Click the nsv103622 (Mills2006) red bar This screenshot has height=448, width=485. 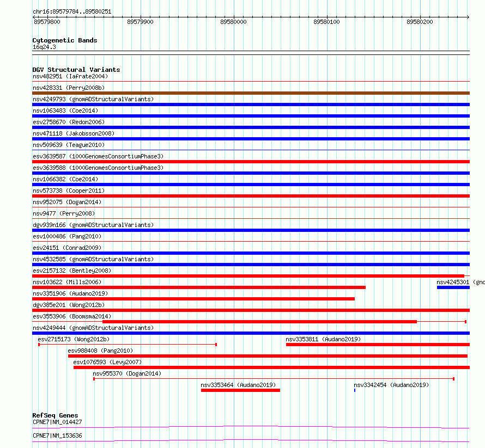click(x=199, y=287)
